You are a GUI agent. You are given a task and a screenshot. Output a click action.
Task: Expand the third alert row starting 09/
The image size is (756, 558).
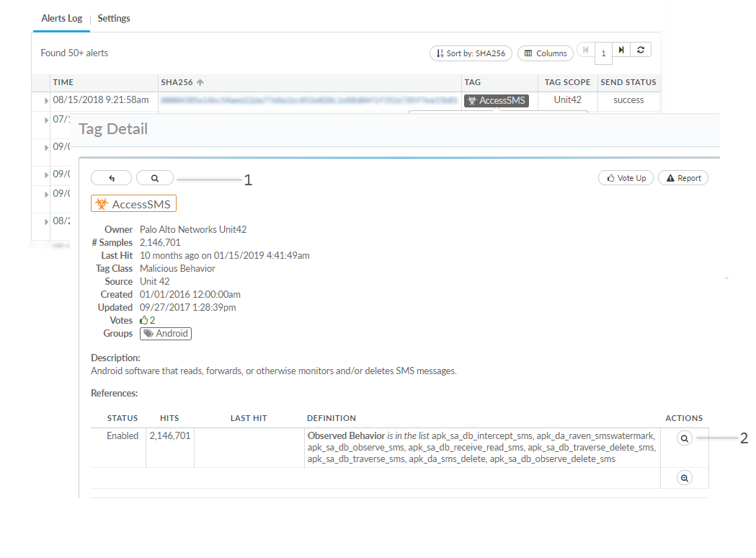pyautogui.click(x=46, y=195)
